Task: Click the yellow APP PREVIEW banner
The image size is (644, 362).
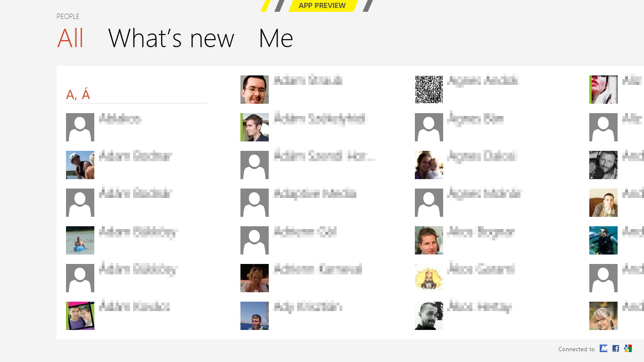Action: [x=322, y=6]
